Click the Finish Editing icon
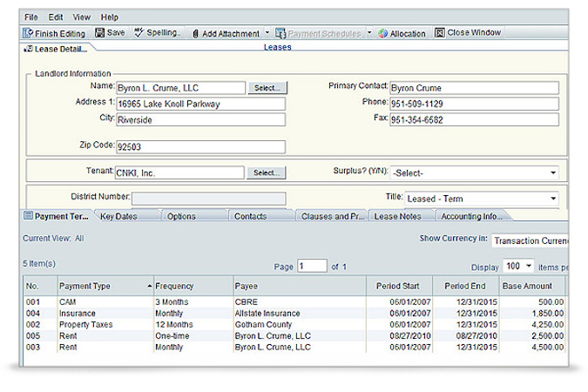The width and height of the screenshot is (588, 392). (x=28, y=33)
